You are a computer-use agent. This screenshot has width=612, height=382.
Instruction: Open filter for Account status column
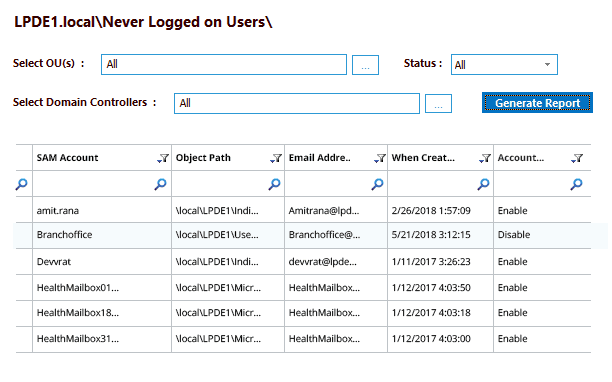point(576,158)
